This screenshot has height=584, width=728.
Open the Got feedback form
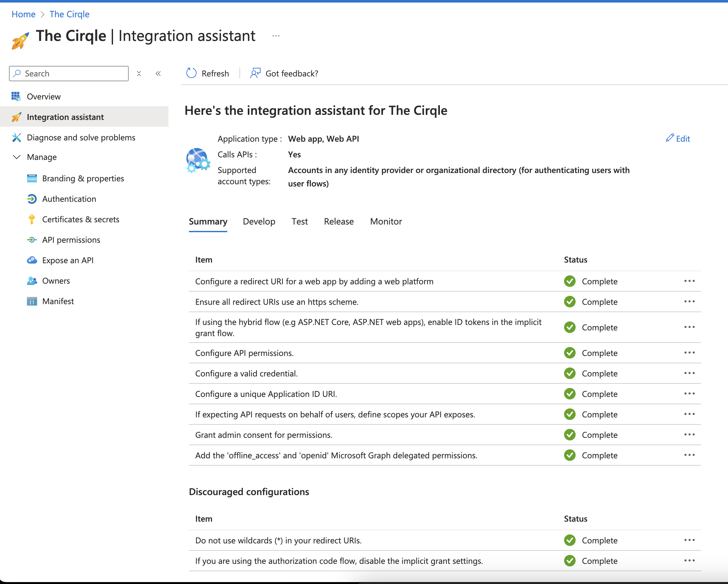coord(284,73)
